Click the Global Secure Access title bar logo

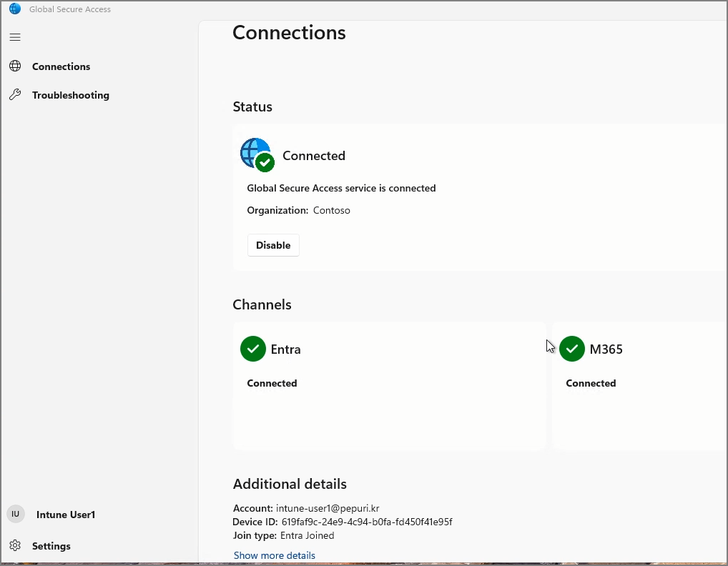[15, 9]
